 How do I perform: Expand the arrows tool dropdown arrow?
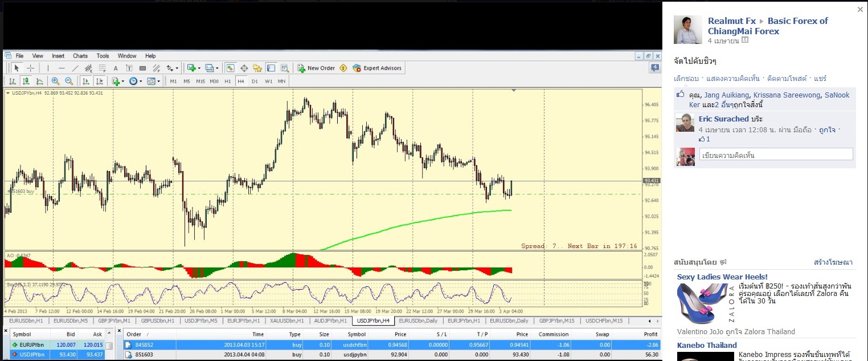pyautogui.click(x=177, y=68)
